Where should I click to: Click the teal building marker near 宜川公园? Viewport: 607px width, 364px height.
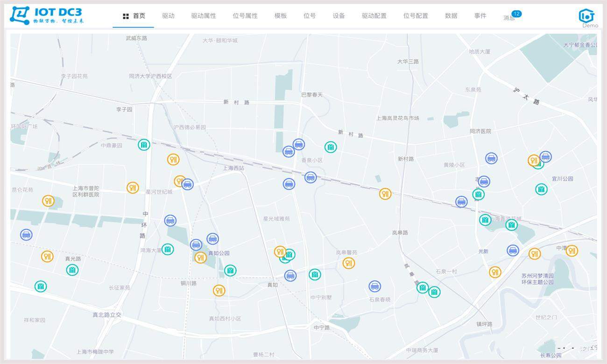(x=540, y=189)
